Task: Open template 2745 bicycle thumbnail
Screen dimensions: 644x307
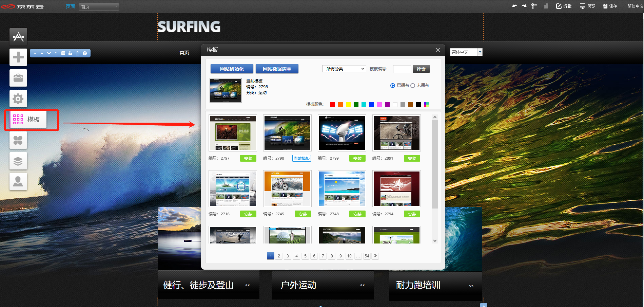Action: (x=287, y=188)
